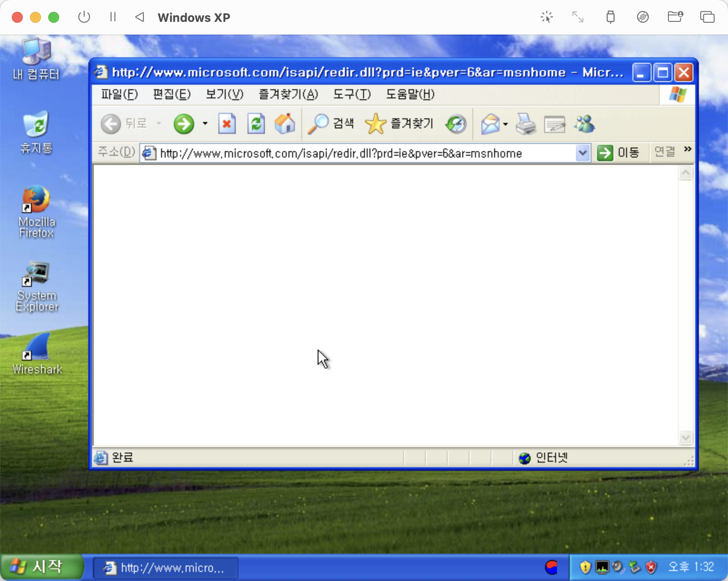
Task: Open the 도움말(H) Help menu
Action: [x=410, y=94]
